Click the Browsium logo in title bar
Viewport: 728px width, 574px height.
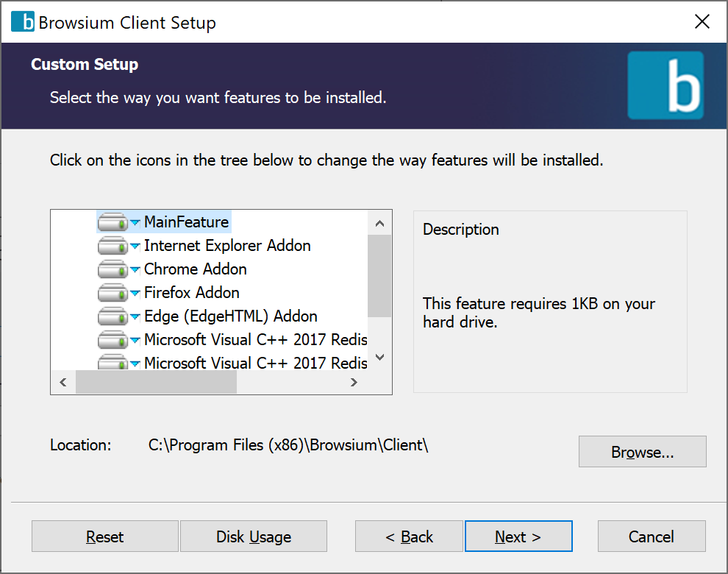tap(22, 22)
